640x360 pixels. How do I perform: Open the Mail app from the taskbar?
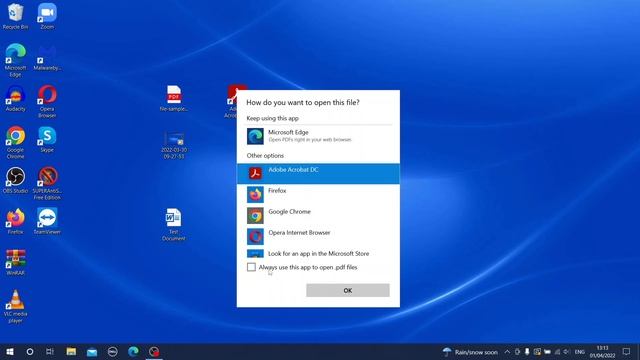(x=92, y=351)
